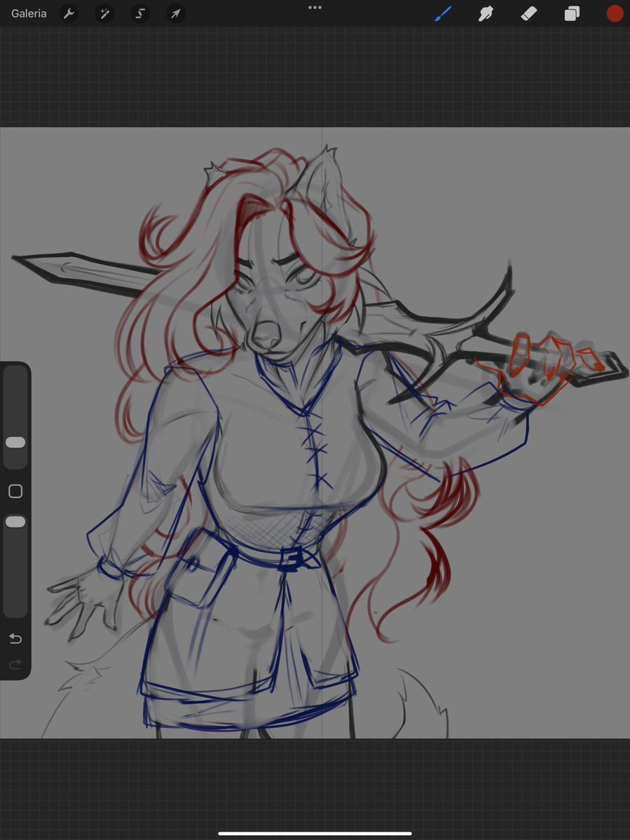
Task: Redo the undone stroke
Action: (x=15, y=664)
